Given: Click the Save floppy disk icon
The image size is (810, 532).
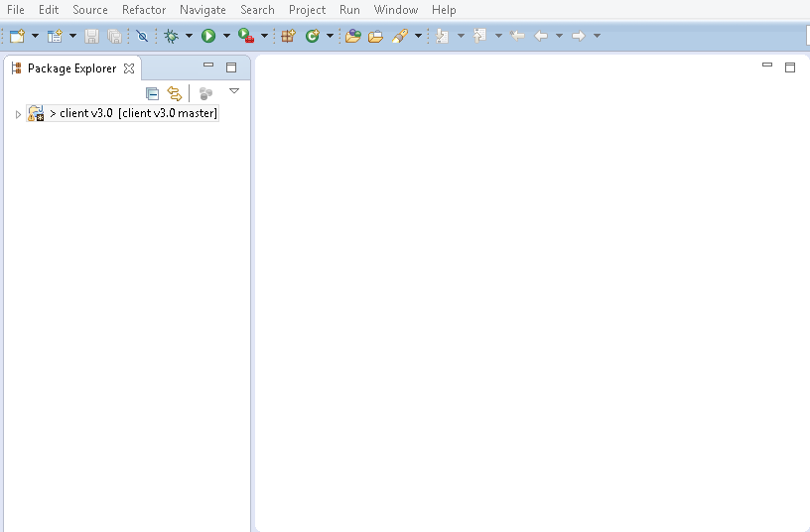Looking at the screenshot, I should 92,36.
